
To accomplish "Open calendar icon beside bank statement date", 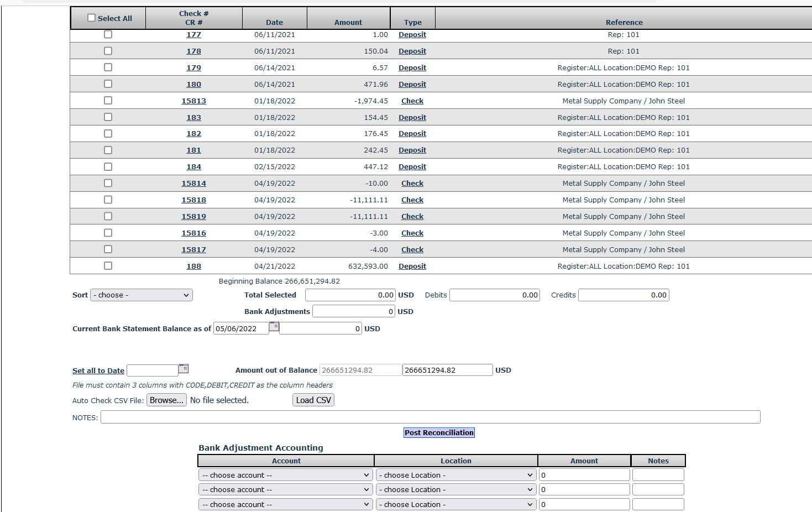I will click(274, 327).
